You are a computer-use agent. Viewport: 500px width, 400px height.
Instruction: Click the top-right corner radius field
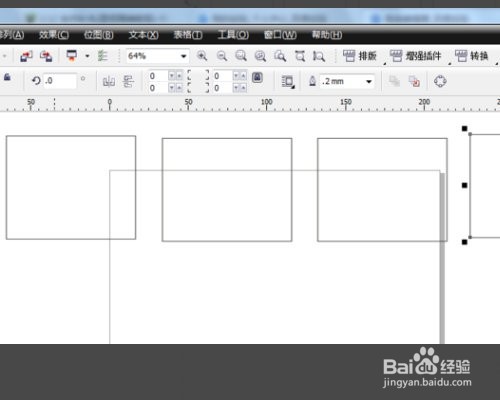[x=222, y=76]
